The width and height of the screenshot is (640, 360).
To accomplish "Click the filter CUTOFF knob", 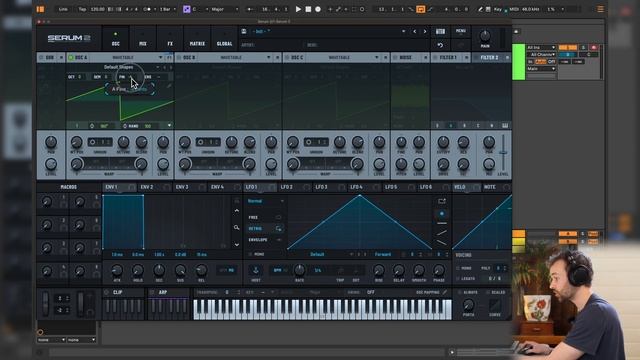I will [x=443, y=142].
